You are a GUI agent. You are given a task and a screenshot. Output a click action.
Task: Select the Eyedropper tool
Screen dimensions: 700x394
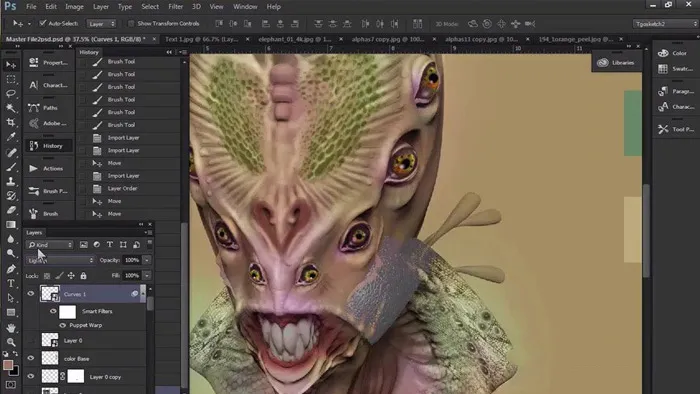tap(11, 137)
